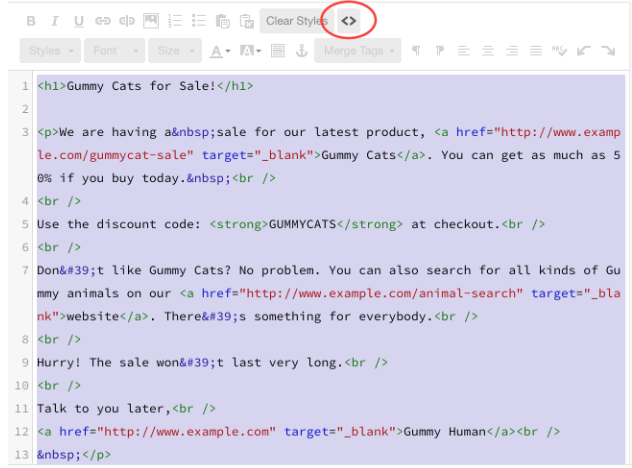Justify text alignment

click(x=536, y=51)
